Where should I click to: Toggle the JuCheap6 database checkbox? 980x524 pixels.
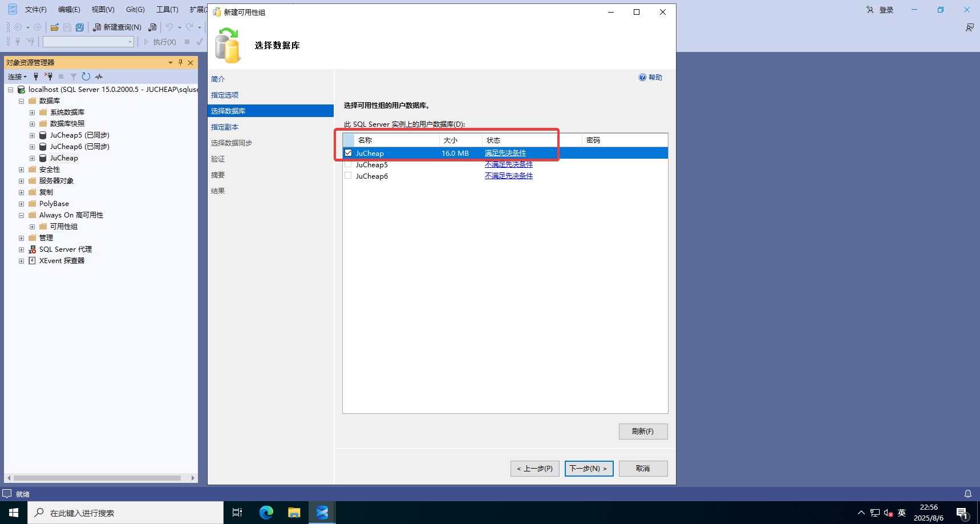pos(348,176)
